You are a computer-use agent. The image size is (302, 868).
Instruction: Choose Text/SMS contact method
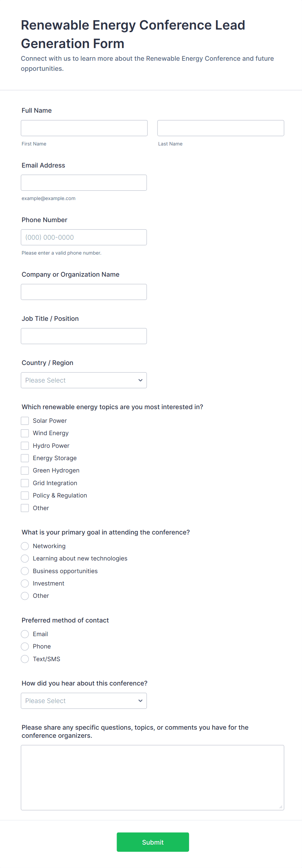tap(25, 659)
